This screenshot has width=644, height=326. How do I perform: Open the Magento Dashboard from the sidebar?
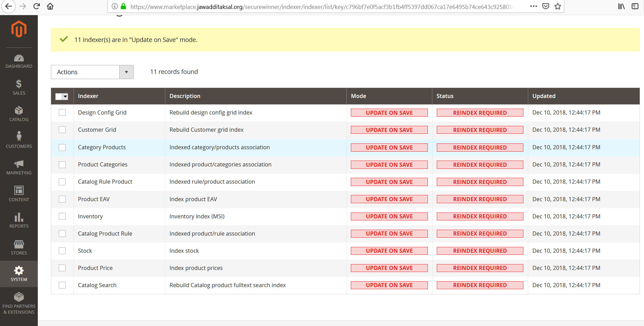point(19,61)
